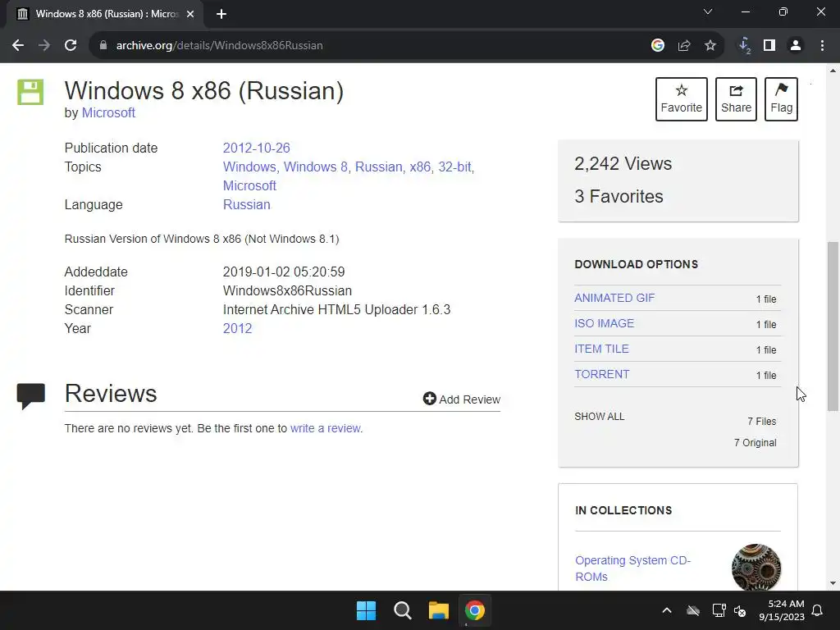Viewport: 840px width, 630px height.
Task: Open Operating System CD-ROMs collection link
Action: click(632, 568)
